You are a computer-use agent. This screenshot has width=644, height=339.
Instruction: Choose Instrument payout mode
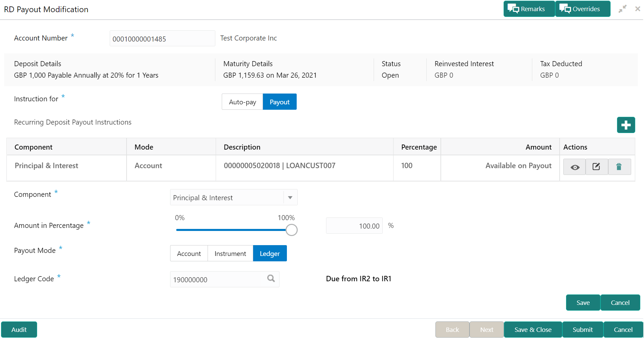(230, 253)
